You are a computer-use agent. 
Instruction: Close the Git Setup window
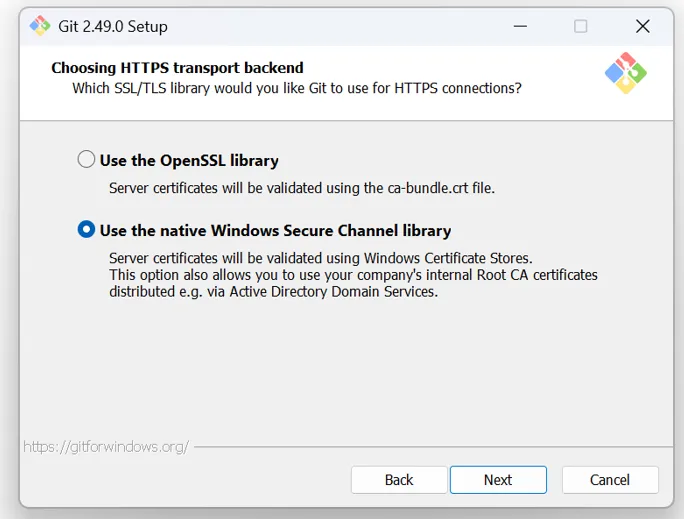(x=642, y=27)
